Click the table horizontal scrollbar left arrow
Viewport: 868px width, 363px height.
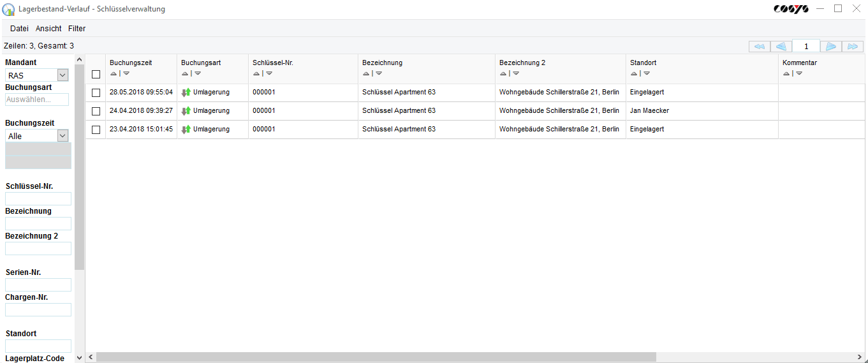coord(91,357)
